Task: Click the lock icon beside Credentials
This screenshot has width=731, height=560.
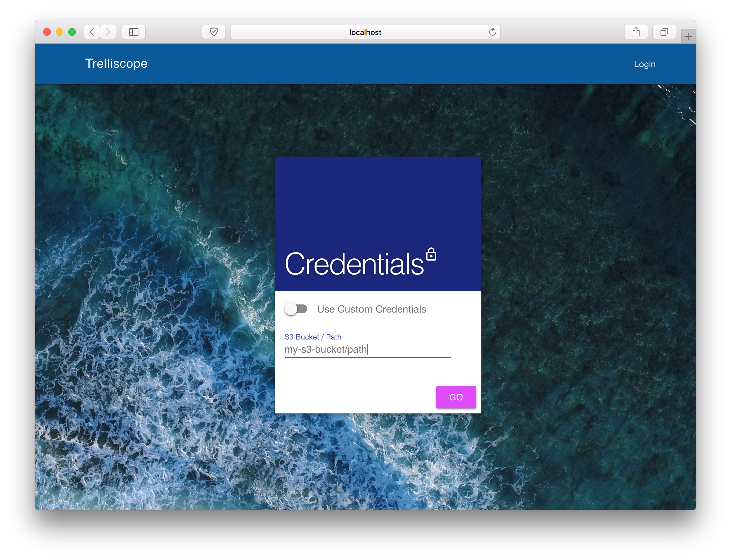Action: pos(431,254)
